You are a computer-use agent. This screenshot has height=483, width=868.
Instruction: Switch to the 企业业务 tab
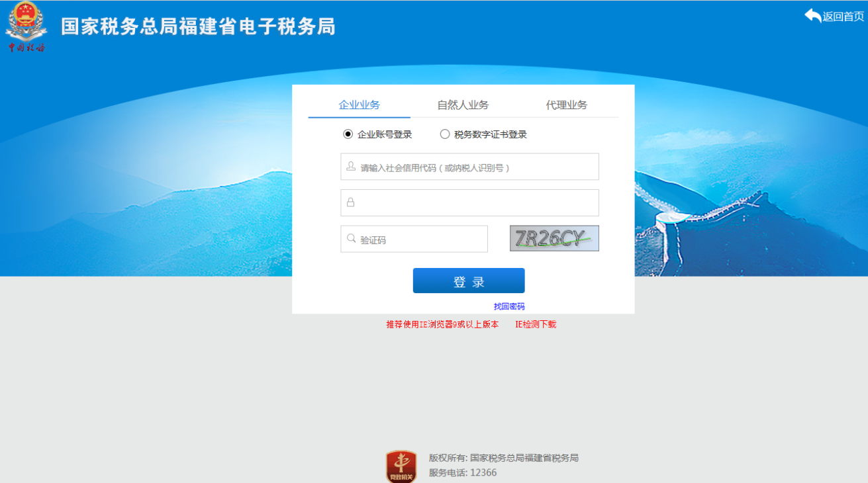pos(359,105)
